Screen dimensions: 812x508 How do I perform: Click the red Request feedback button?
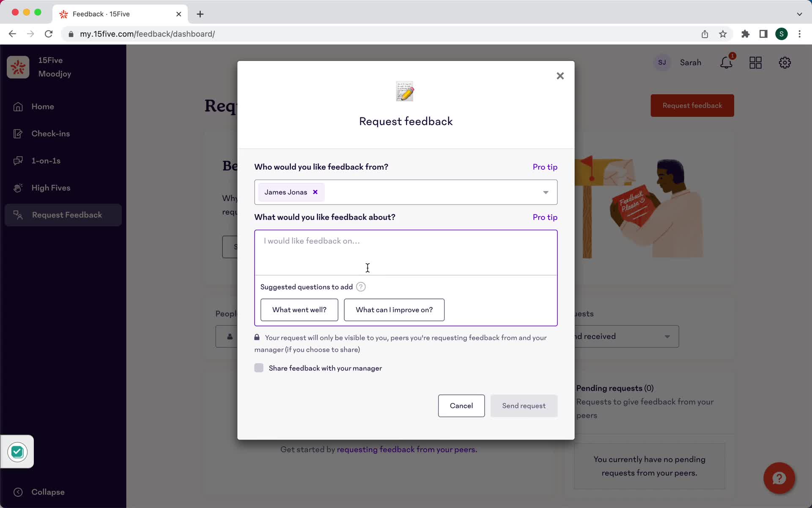tap(692, 105)
